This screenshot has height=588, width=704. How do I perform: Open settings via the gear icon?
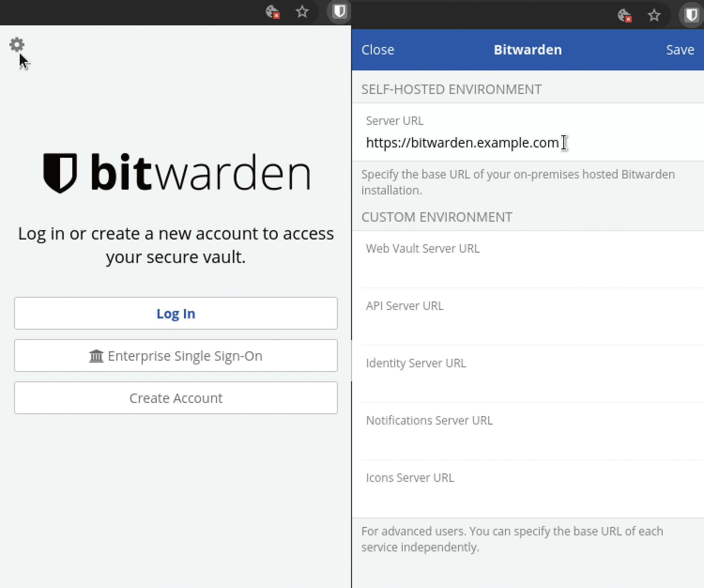tap(17, 44)
